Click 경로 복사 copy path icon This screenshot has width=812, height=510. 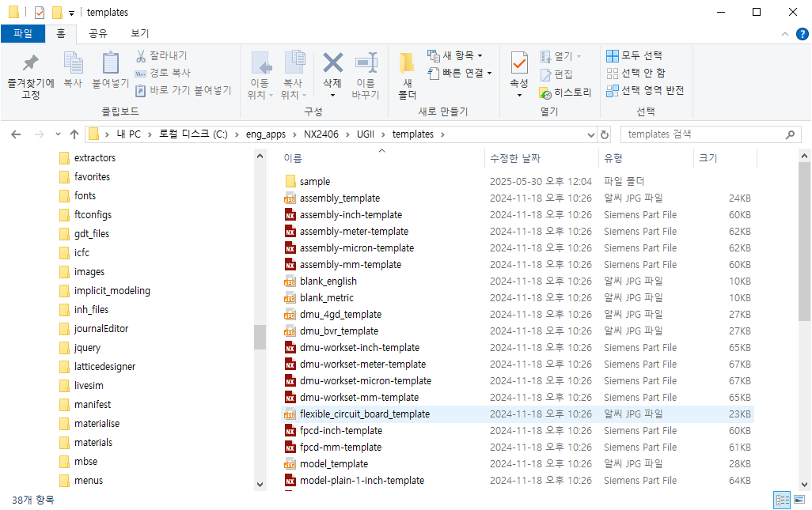pyautogui.click(x=140, y=73)
